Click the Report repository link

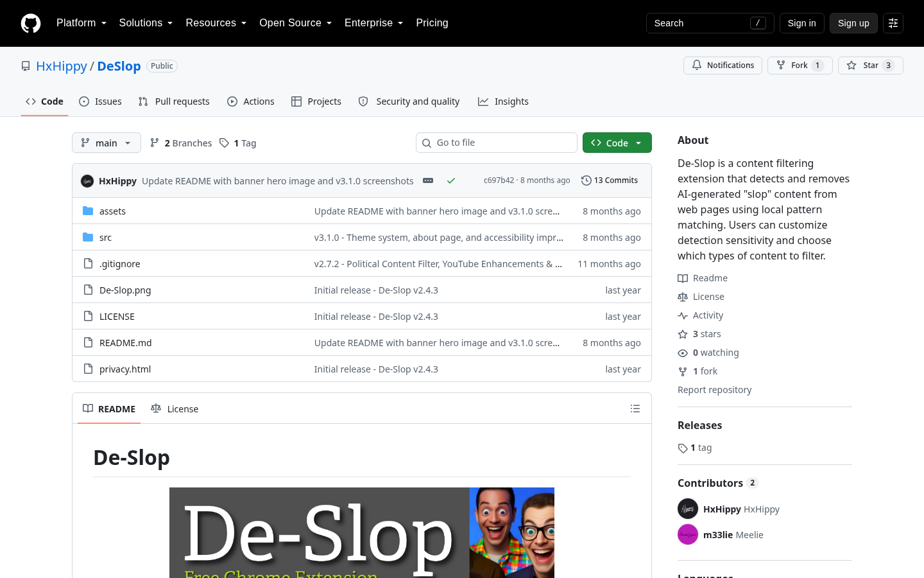[714, 390]
